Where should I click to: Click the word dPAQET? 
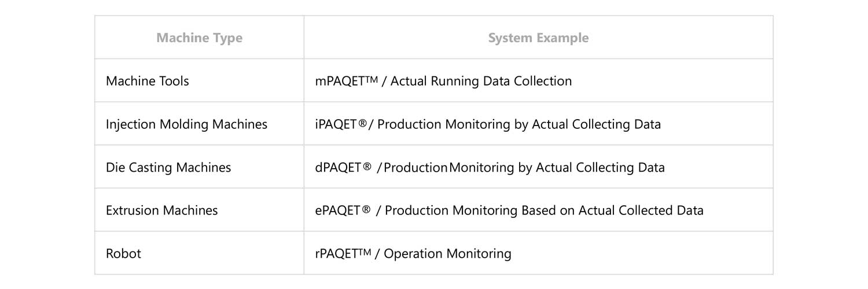point(338,168)
